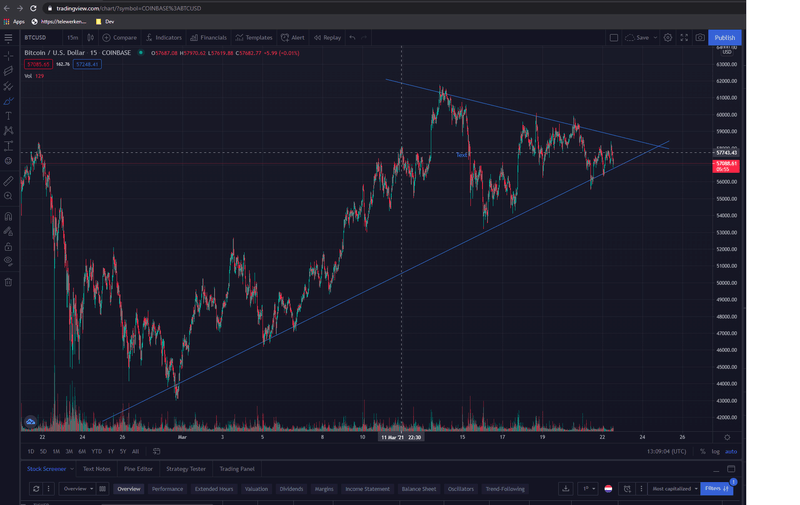Toggle the log scale option

pos(715,451)
